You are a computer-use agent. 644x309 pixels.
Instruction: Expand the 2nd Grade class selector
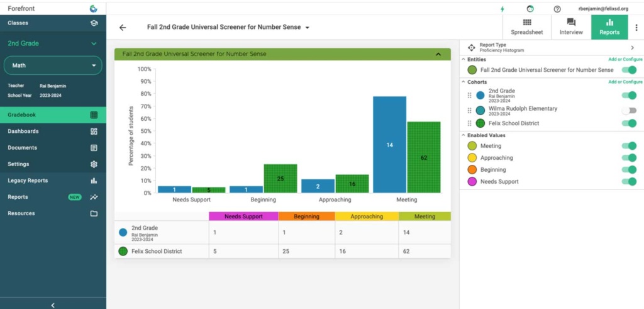click(x=94, y=43)
